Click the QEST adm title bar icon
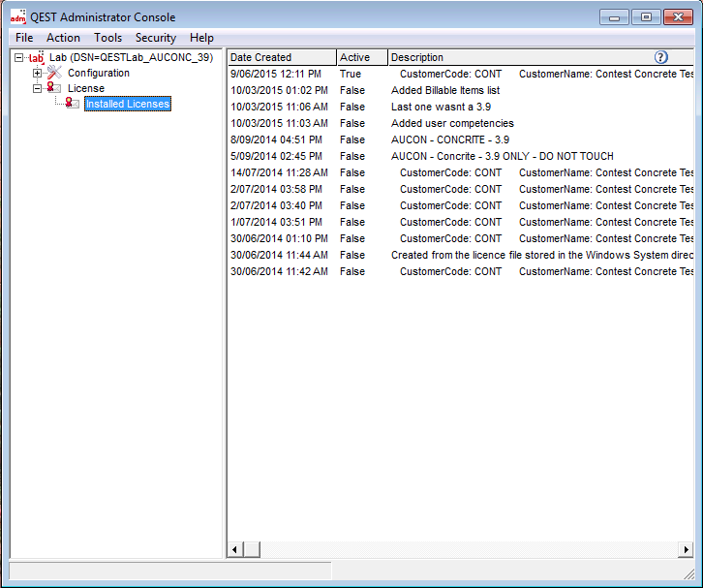This screenshot has width=703, height=588. [17, 16]
